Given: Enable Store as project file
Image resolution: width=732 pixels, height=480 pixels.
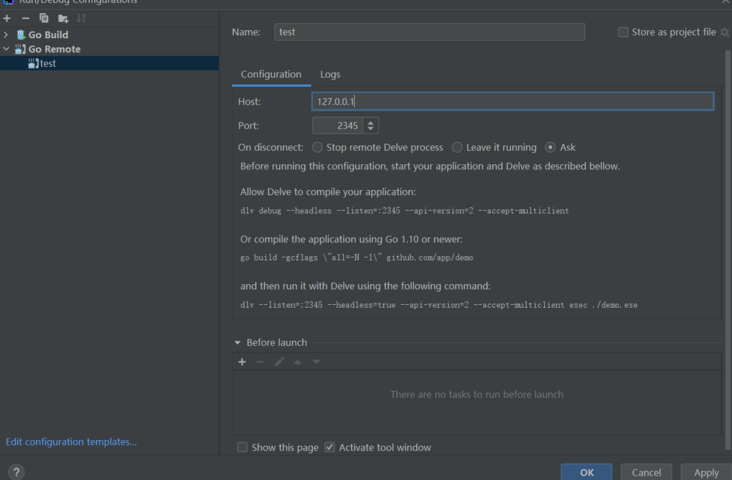Looking at the screenshot, I should [x=624, y=32].
